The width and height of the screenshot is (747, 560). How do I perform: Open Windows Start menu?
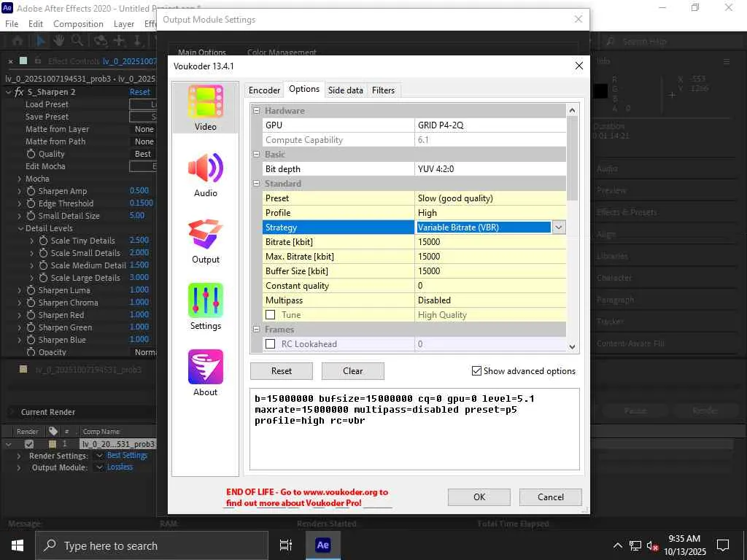[x=18, y=545]
